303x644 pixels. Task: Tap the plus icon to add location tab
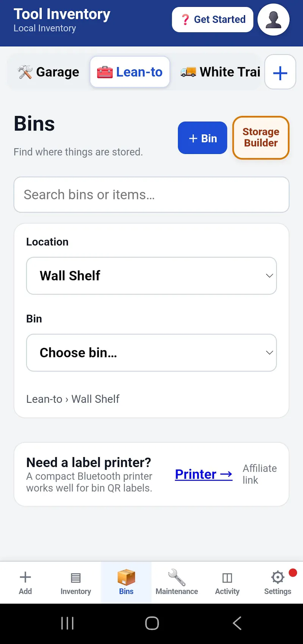pyautogui.click(x=280, y=72)
